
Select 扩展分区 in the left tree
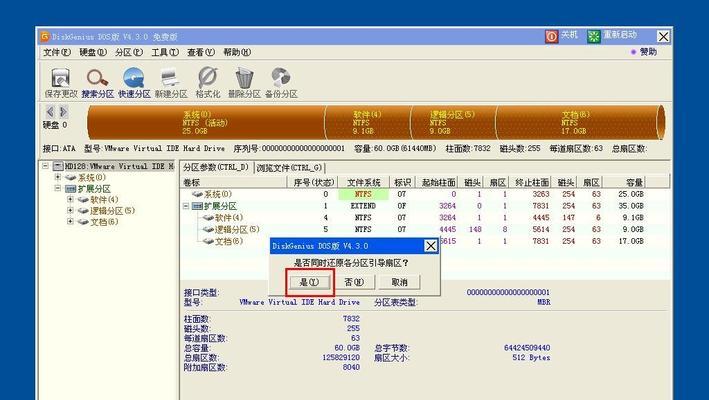click(x=94, y=188)
